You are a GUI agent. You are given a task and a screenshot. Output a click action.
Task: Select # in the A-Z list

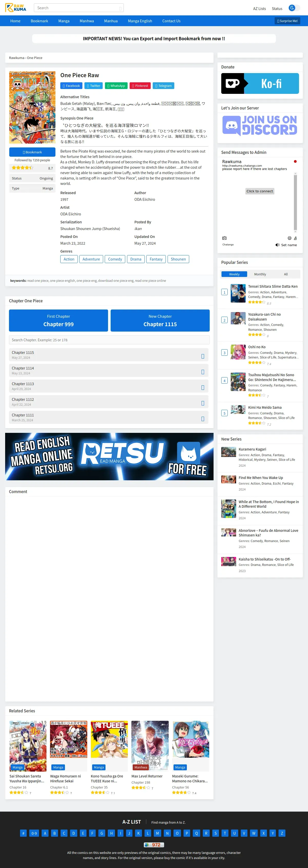tap(23, 833)
